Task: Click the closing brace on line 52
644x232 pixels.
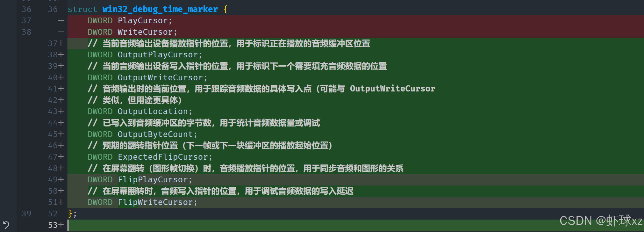Action: pyautogui.click(x=70, y=214)
